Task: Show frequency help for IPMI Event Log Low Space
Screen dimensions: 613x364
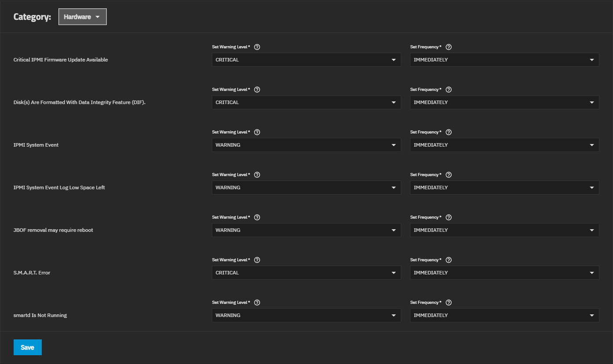Action: (449, 175)
